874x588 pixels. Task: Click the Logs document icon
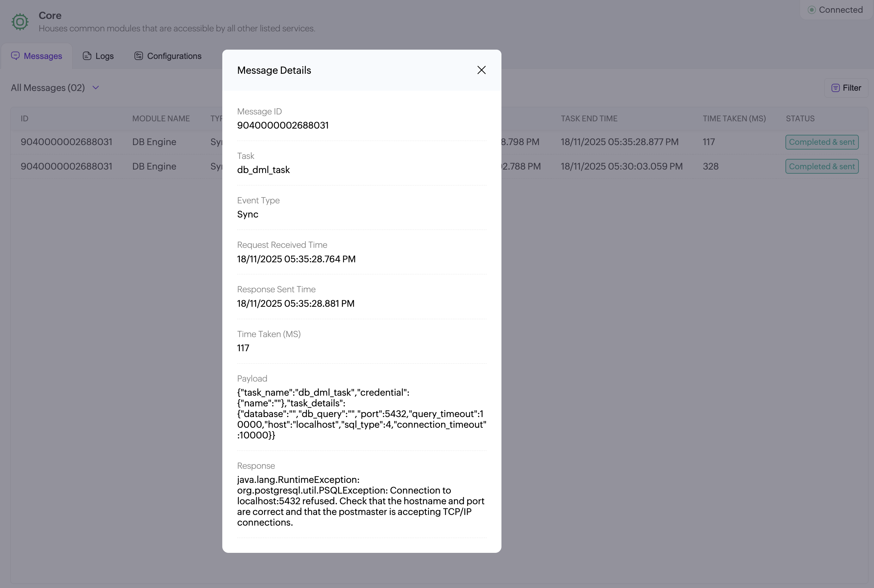(x=87, y=56)
